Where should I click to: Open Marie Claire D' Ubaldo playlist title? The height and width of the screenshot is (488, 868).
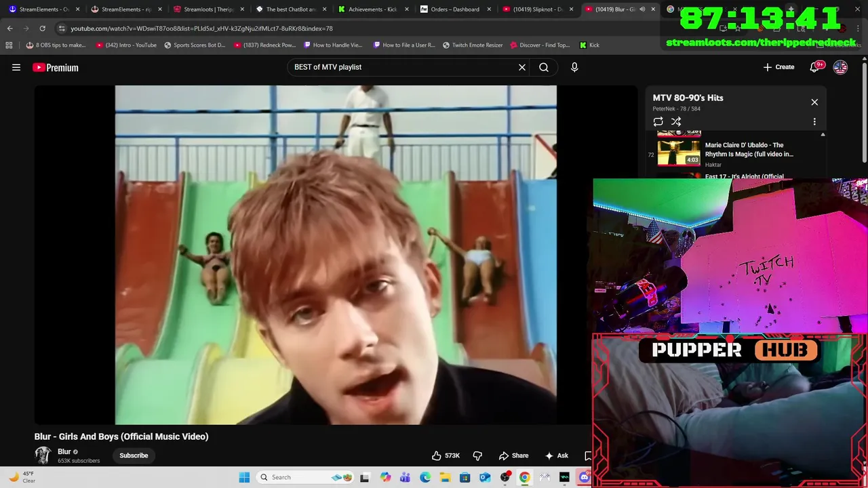(749, 149)
